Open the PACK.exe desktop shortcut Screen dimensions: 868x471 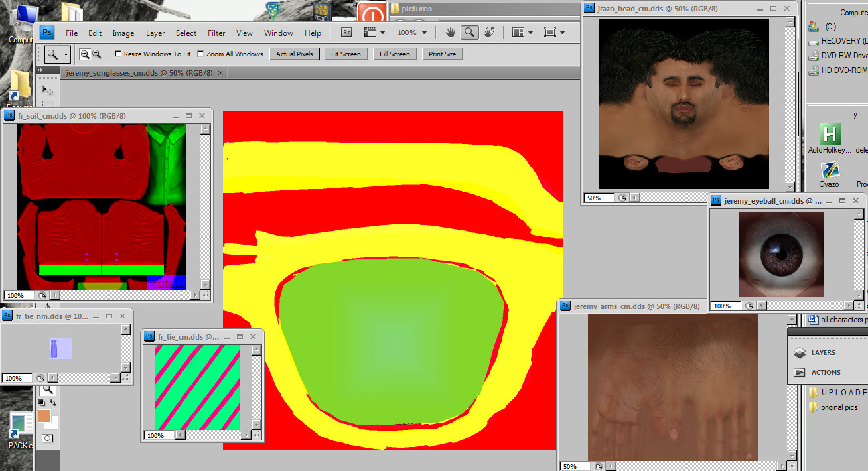click(x=20, y=430)
